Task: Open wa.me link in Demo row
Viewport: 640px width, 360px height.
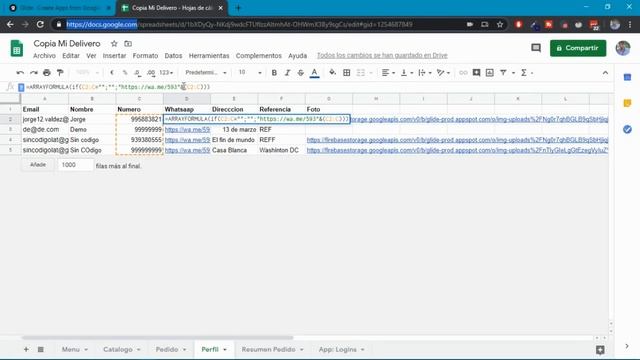Action: pyautogui.click(x=187, y=129)
